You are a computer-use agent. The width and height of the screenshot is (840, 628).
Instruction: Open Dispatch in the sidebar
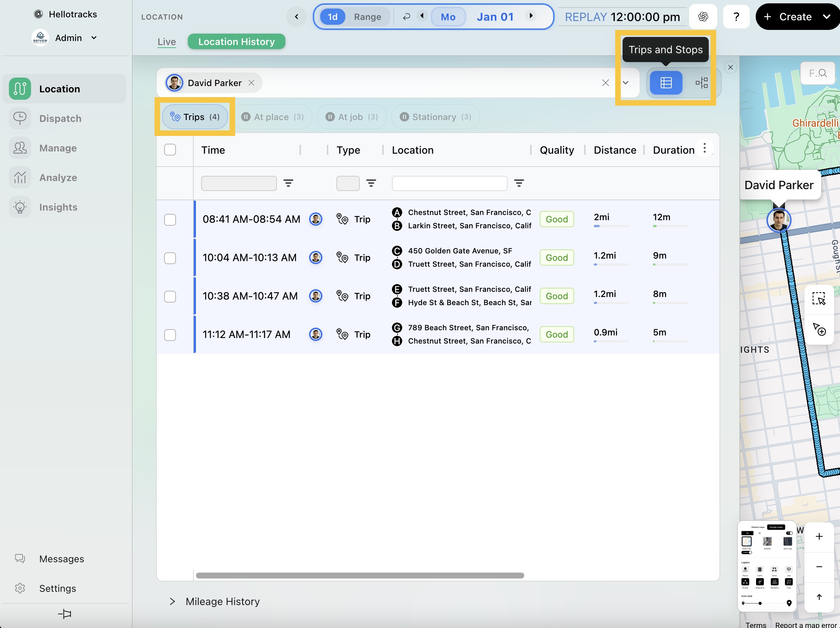click(60, 118)
